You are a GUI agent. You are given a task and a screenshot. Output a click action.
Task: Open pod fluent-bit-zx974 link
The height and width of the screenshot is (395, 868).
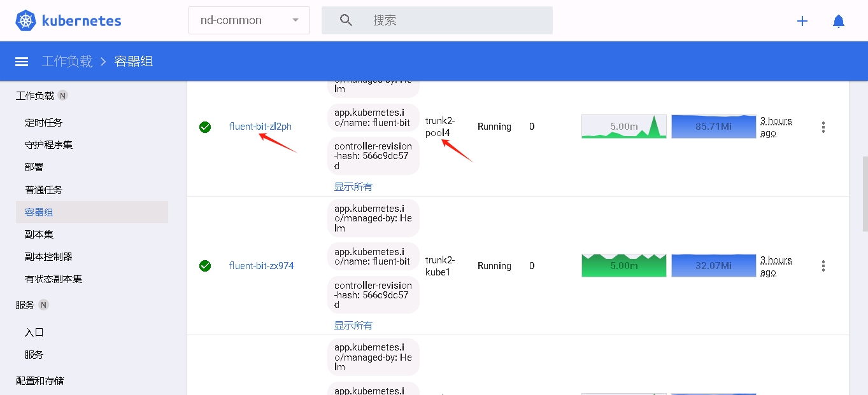pos(262,266)
